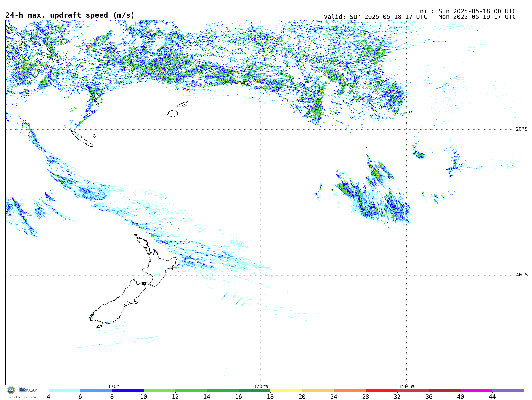The height and width of the screenshot is (400, 532).
Task: Click the colorbar tick label 44
Action: [492, 397]
